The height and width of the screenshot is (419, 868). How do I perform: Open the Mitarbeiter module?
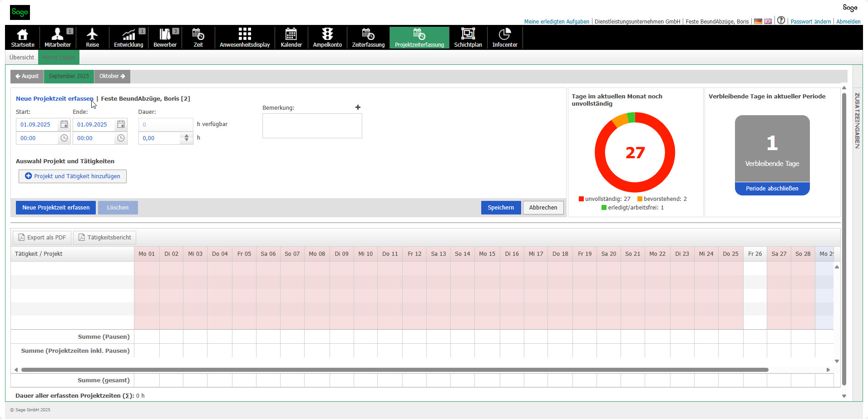pyautogui.click(x=58, y=38)
